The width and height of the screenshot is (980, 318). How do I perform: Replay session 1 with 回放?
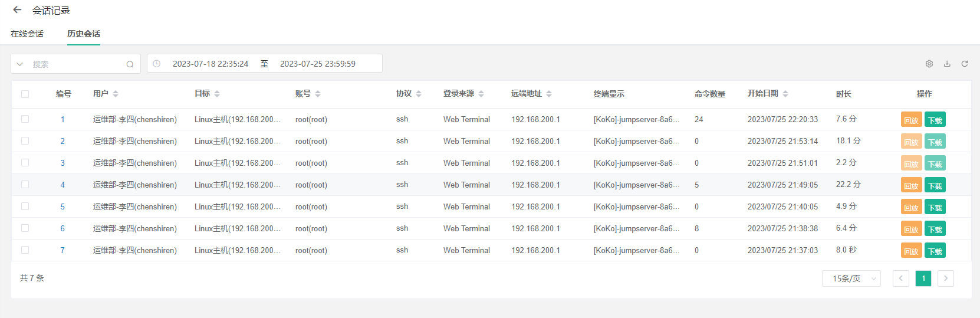coord(912,120)
